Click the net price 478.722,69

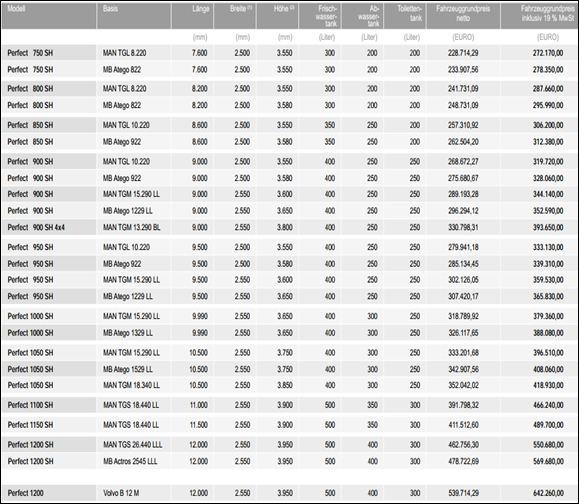point(463,461)
